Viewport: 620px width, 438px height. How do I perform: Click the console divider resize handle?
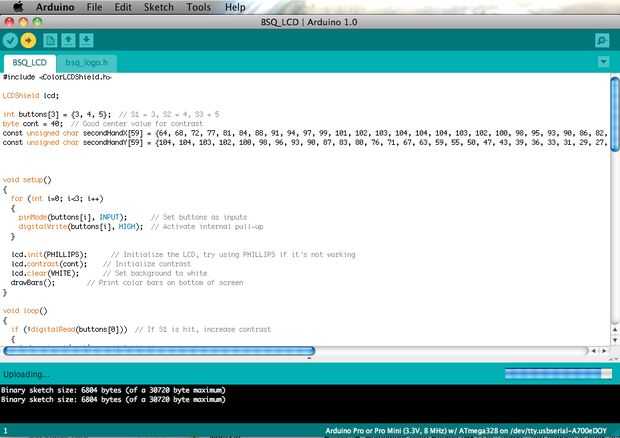point(309,359)
